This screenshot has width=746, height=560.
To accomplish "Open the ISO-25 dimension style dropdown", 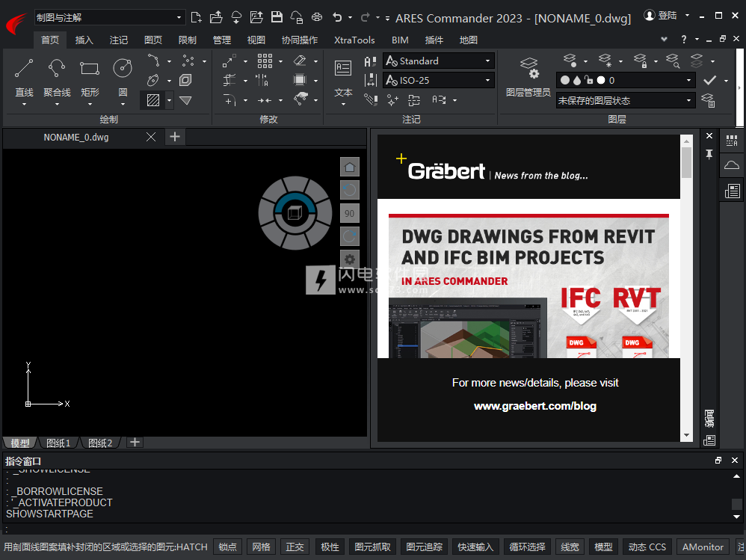I will click(438, 81).
